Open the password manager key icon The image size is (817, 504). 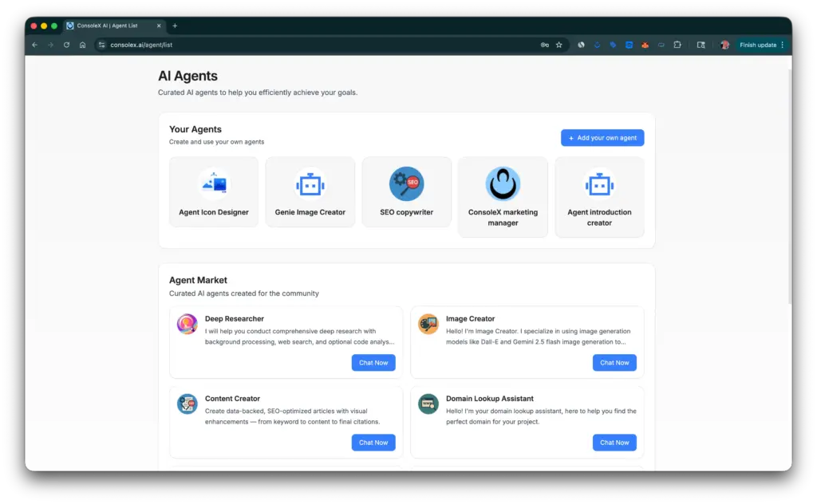(545, 45)
